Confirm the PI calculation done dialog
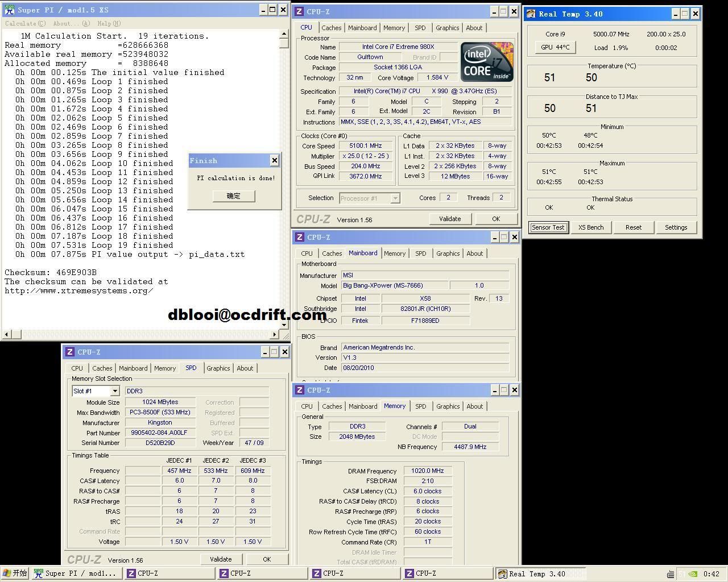The width and height of the screenshot is (728, 582). tap(233, 196)
